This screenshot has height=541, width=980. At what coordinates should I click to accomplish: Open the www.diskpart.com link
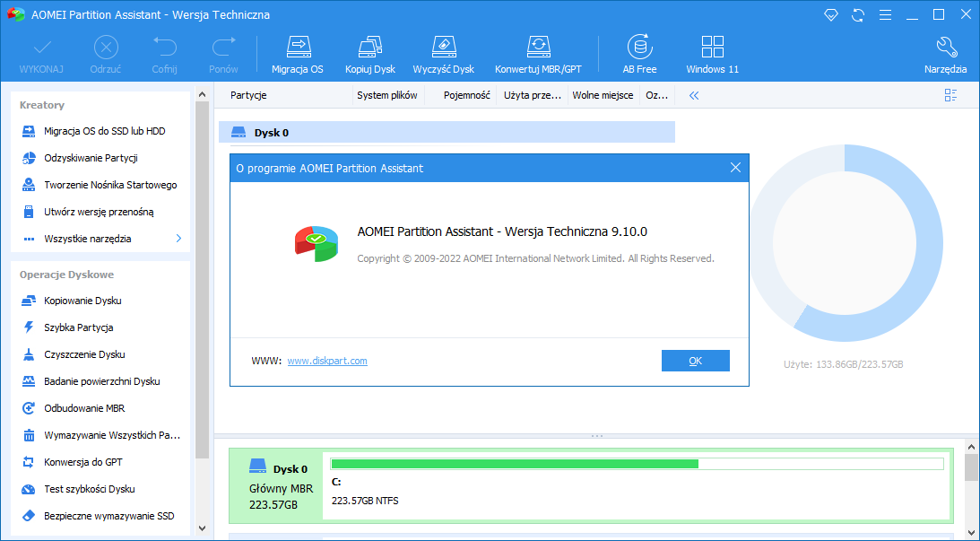327,361
